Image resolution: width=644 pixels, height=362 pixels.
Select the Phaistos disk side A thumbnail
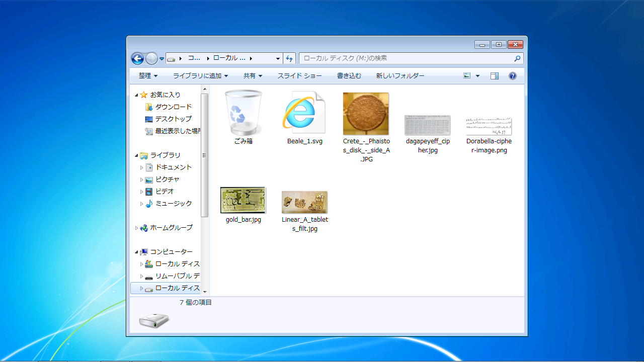pos(366,114)
